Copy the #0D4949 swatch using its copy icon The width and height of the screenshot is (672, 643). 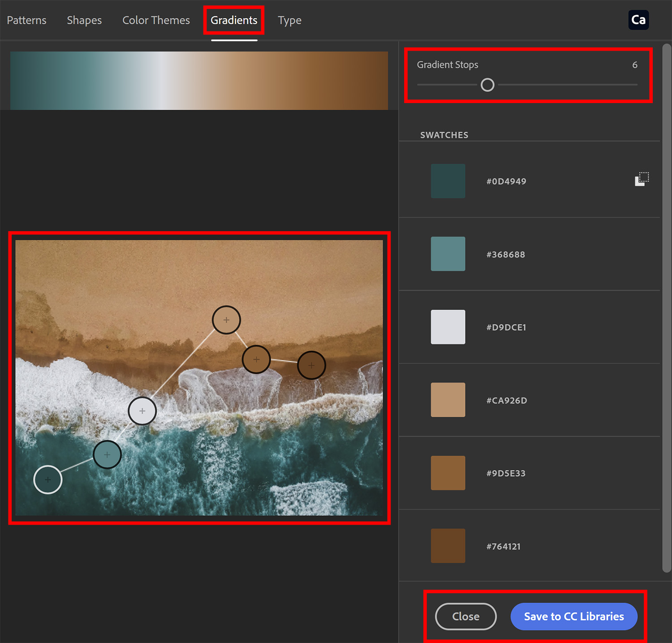(642, 178)
